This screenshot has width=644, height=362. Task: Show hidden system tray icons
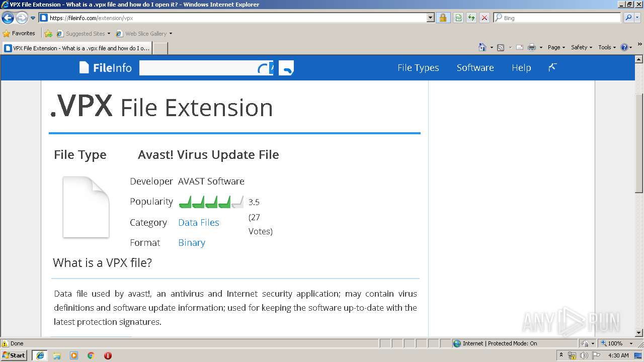[x=561, y=355]
